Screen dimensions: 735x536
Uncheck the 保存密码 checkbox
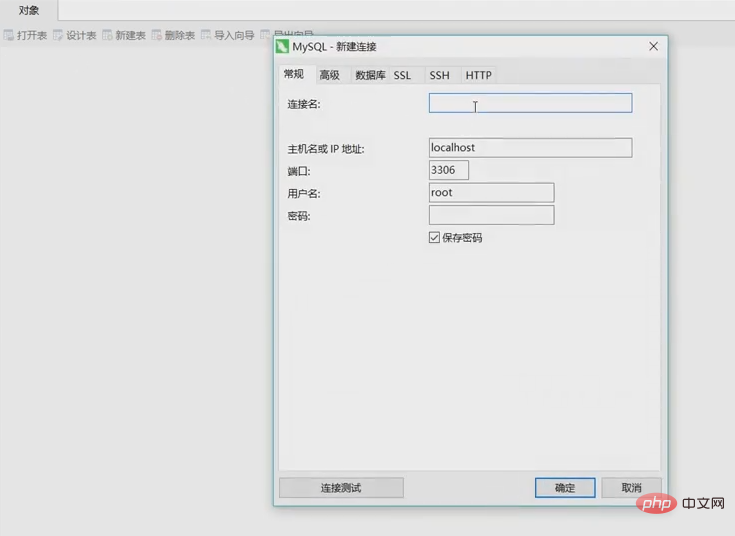coord(434,237)
